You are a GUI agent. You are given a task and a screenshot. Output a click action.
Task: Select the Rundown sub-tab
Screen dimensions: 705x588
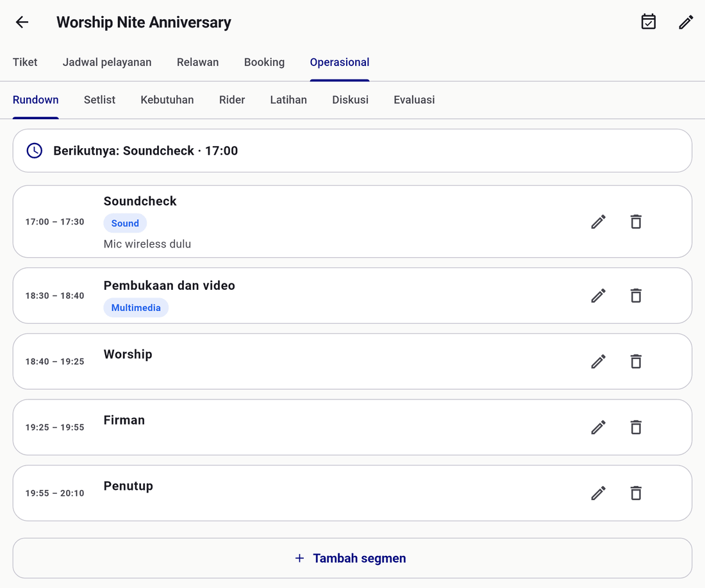coord(35,100)
